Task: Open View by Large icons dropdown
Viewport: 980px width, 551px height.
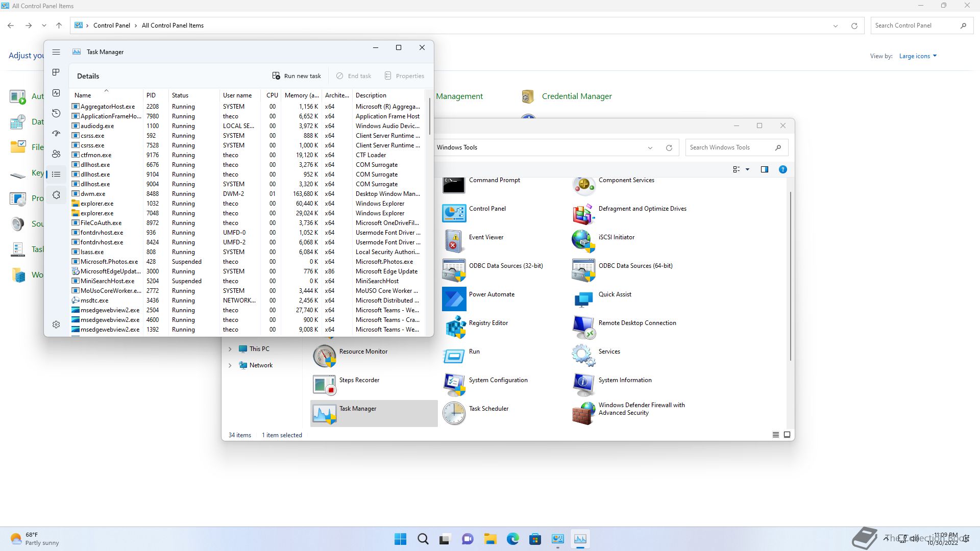Action: pyautogui.click(x=918, y=56)
